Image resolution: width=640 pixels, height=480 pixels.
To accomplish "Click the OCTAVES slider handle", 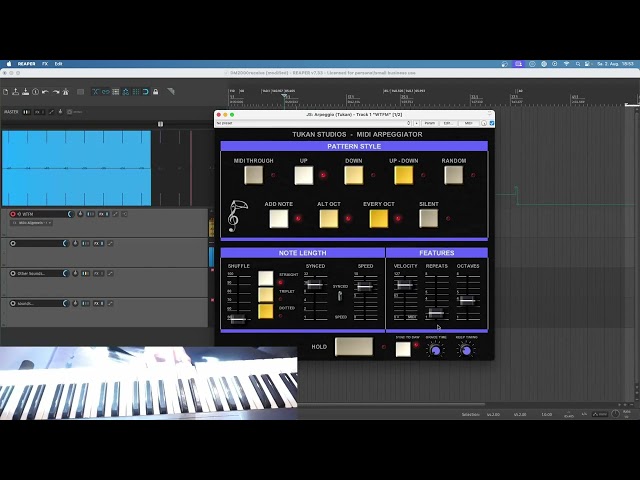I will point(467,301).
